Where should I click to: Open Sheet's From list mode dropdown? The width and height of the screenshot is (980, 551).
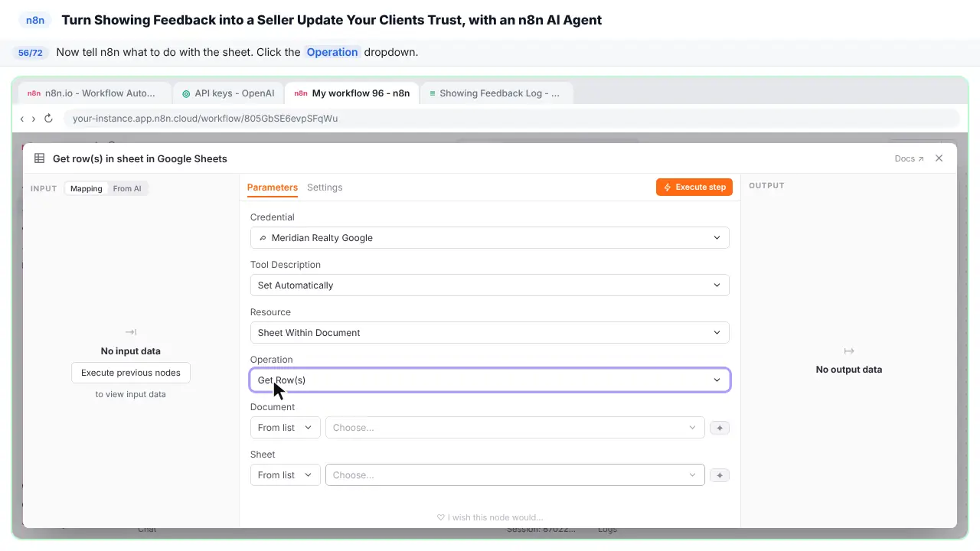click(x=286, y=475)
